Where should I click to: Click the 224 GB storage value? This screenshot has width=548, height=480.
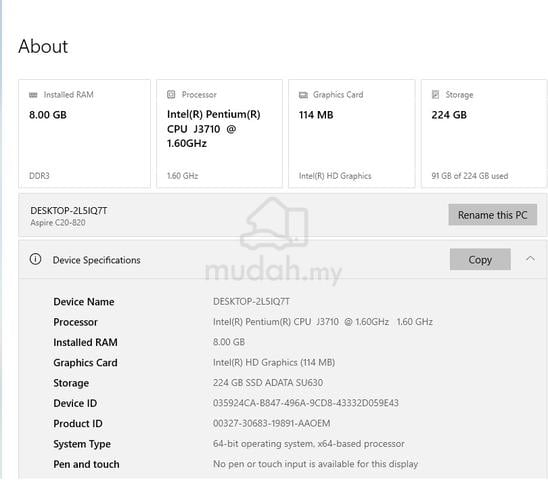(x=449, y=115)
